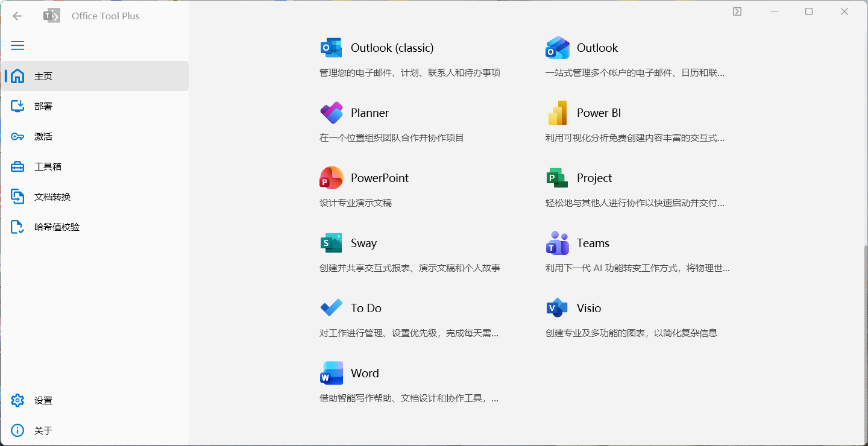Open the Project app icon
The height and width of the screenshot is (446, 868).
pos(557,178)
